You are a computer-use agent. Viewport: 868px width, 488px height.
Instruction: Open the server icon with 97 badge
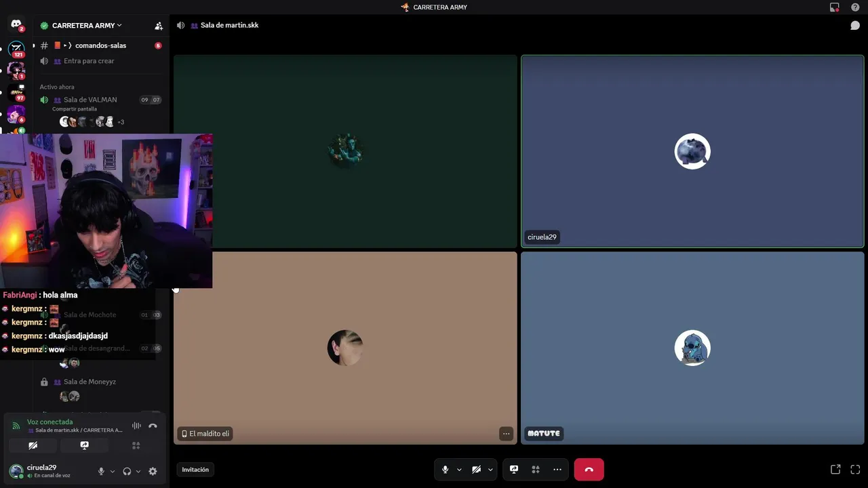16,93
